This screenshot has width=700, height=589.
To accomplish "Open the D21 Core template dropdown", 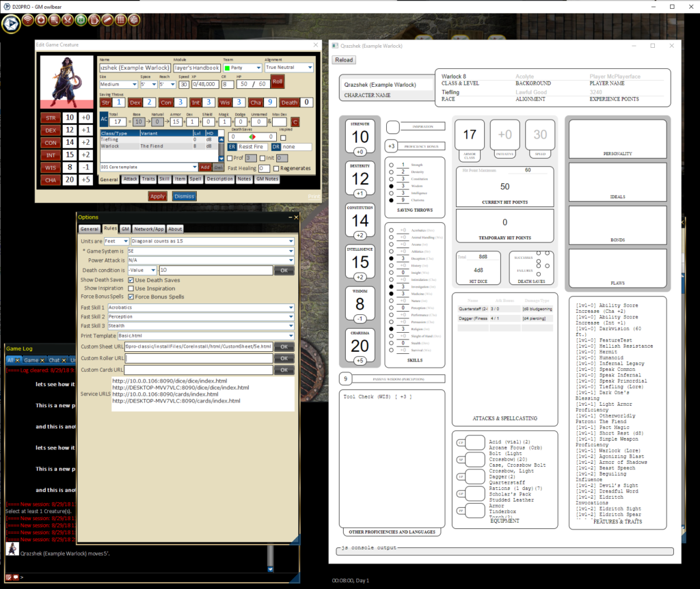I will pyautogui.click(x=148, y=167).
